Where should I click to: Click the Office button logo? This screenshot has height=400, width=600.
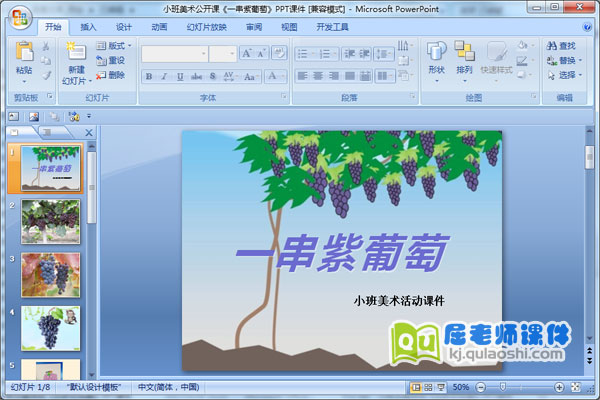(x=20, y=17)
